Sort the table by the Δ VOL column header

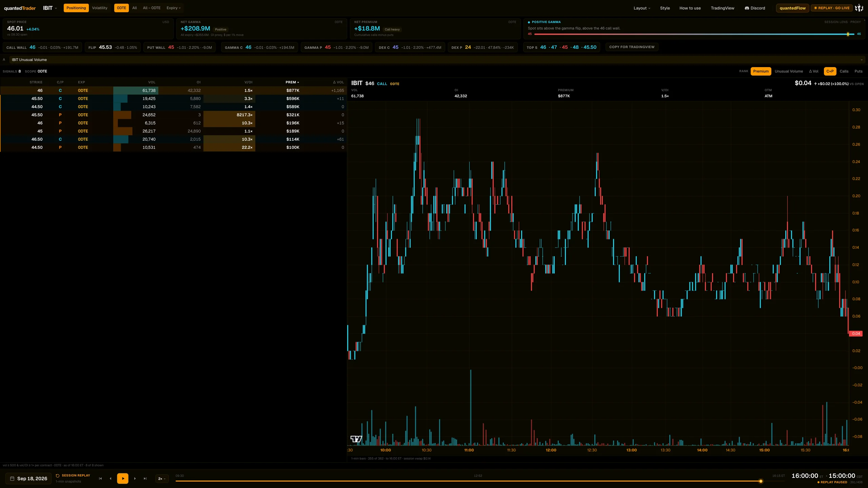[338, 82]
